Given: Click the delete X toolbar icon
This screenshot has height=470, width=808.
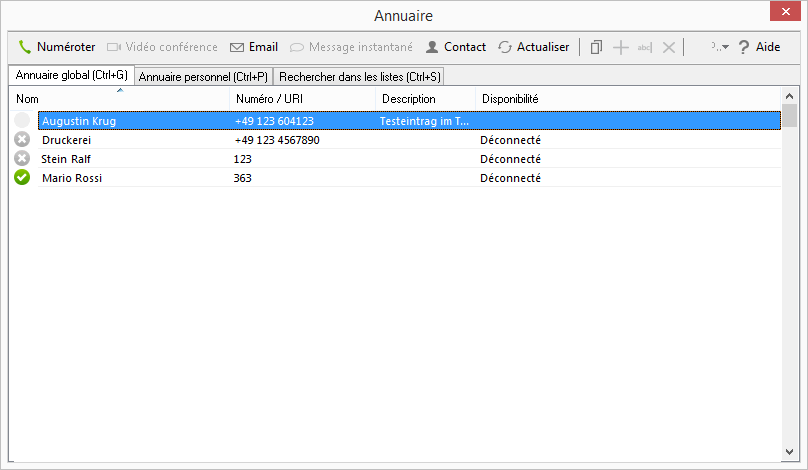Looking at the screenshot, I should coord(668,47).
